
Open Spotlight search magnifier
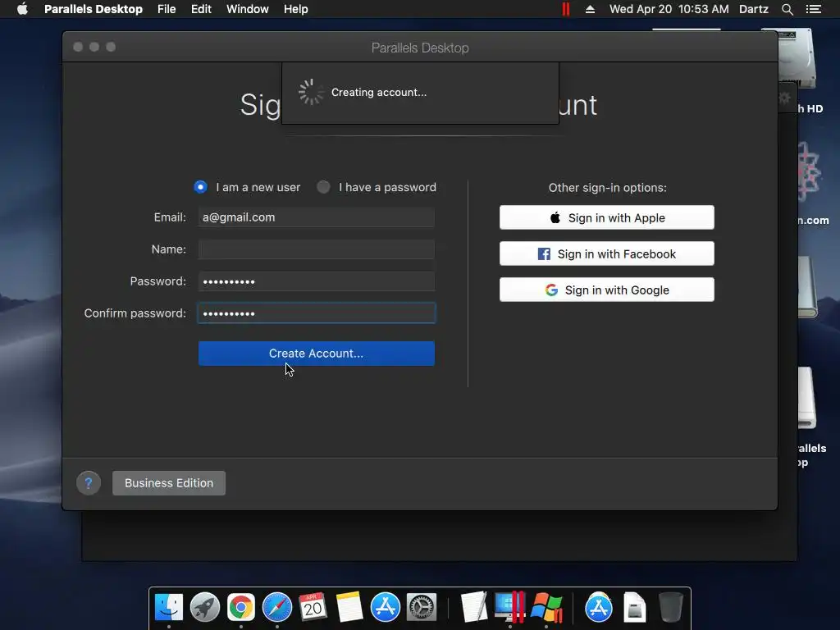click(787, 9)
